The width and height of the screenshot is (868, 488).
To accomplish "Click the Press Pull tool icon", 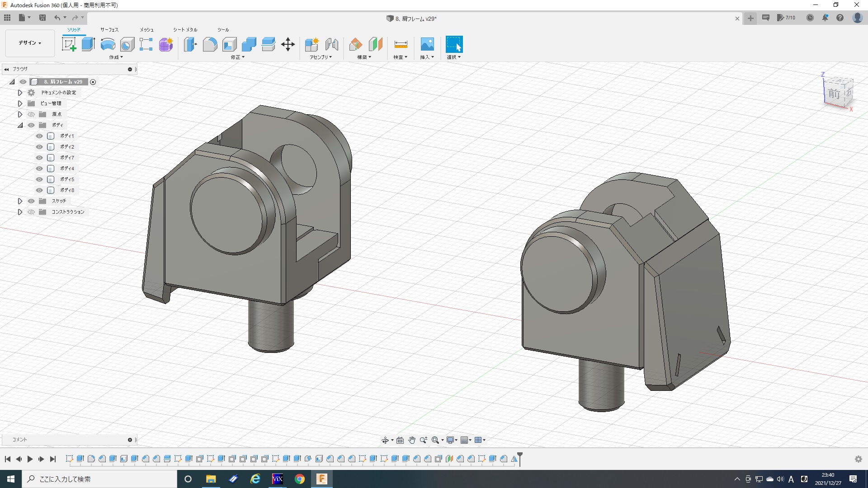I will [x=190, y=44].
